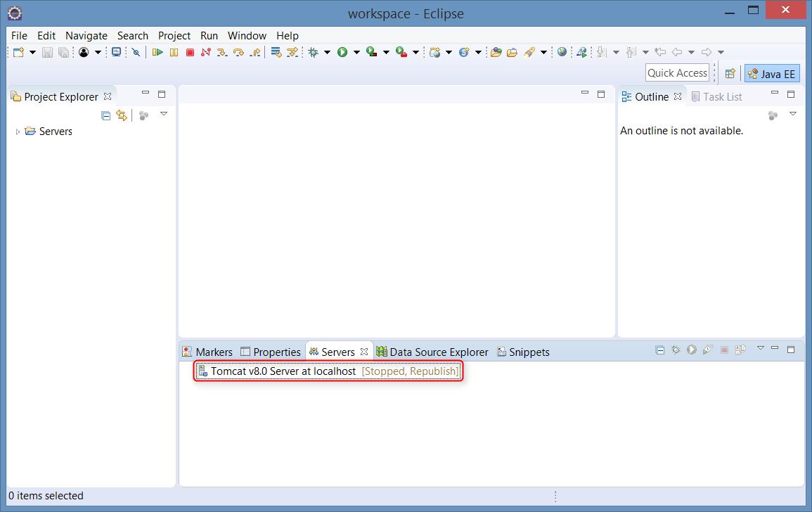812x512 pixels.
Task: Open Project Explorer View Menu triangle
Action: tap(164, 114)
